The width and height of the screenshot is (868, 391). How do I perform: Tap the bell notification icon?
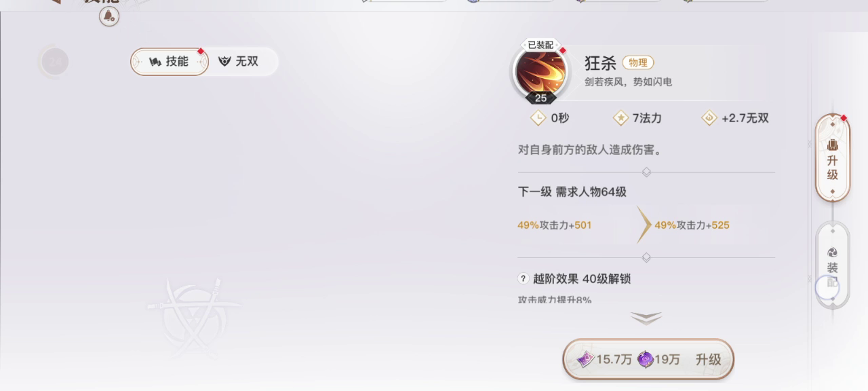109,16
